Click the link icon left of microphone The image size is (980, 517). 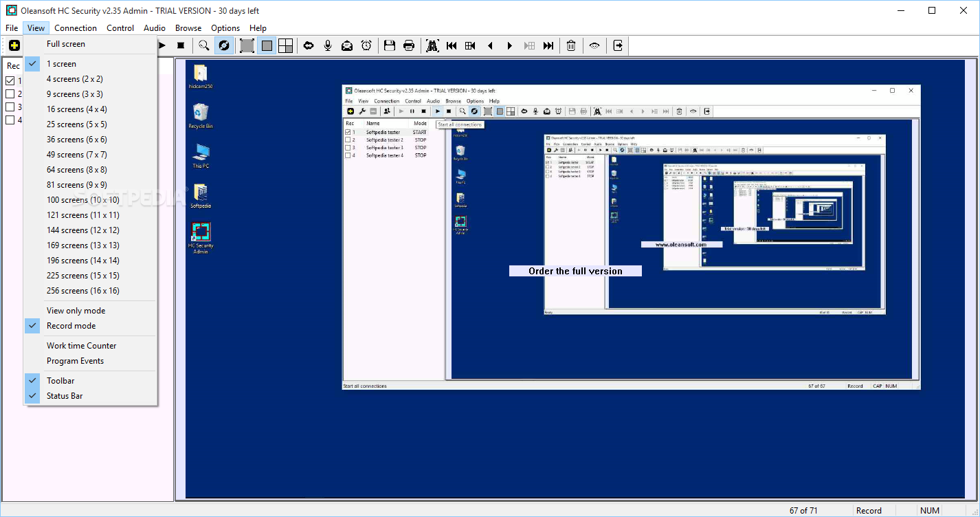click(309, 45)
